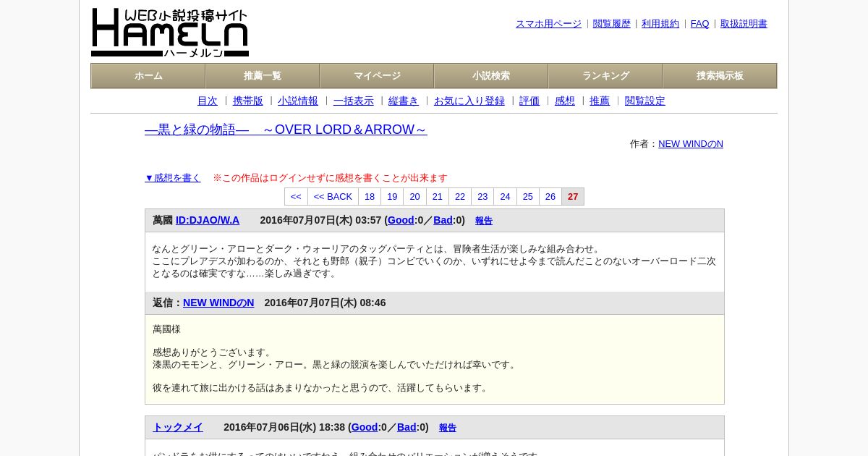Screen dimensions: 868x456
Task: Open トックメイ user profile link
Action: [x=178, y=427]
